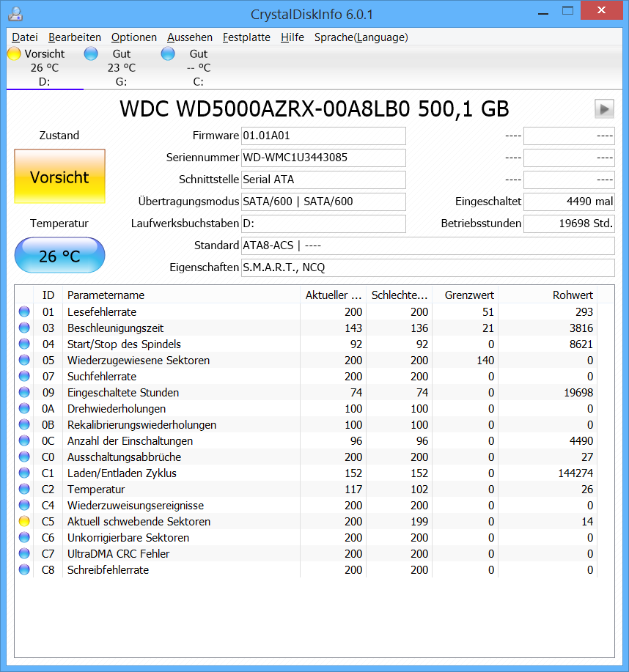Image resolution: width=629 pixels, height=672 pixels.
Task: Select the Gut C: disk tab
Action: 198,67
